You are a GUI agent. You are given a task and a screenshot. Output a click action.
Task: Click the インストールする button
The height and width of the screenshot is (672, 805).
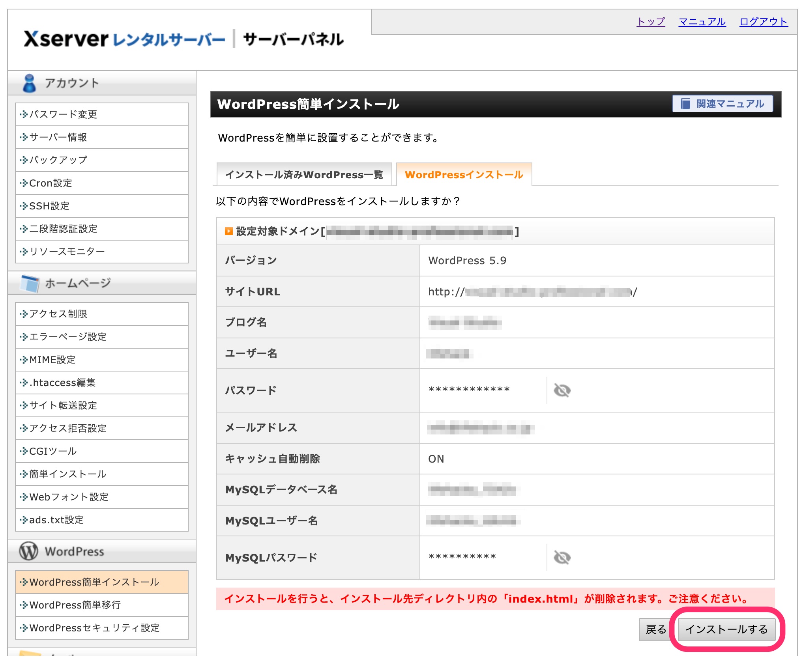[726, 629]
